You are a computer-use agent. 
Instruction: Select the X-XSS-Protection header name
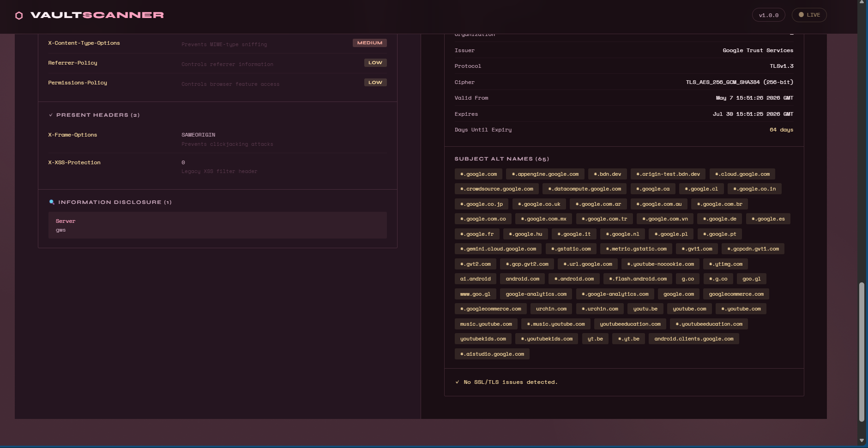tap(74, 162)
